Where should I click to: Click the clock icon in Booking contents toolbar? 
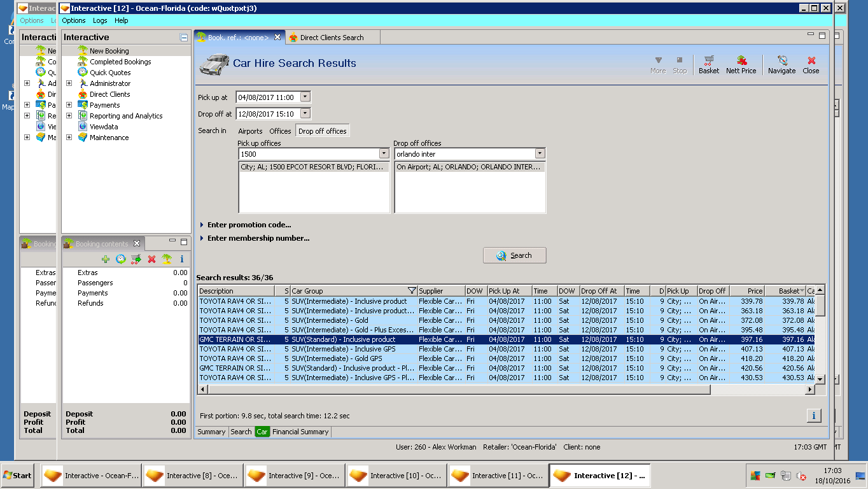121,259
